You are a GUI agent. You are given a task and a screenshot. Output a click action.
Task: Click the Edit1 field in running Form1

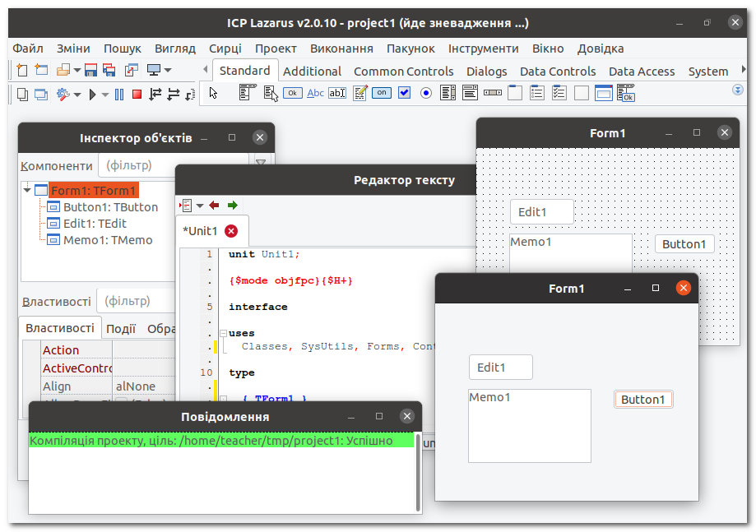tap(500, 368)
